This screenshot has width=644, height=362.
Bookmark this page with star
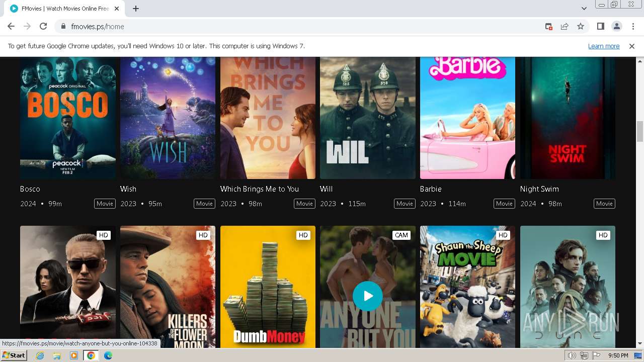[581, 27]
